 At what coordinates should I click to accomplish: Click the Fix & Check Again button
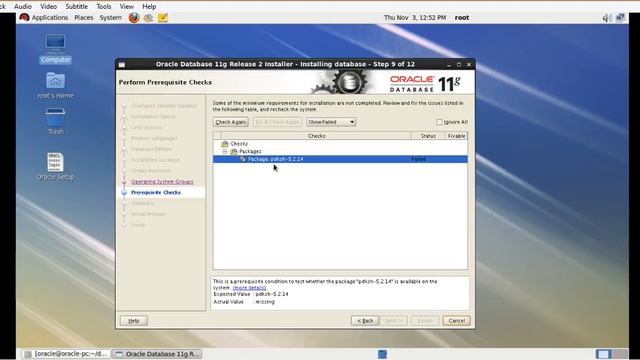pyautogui.click(x=277, y=122)
